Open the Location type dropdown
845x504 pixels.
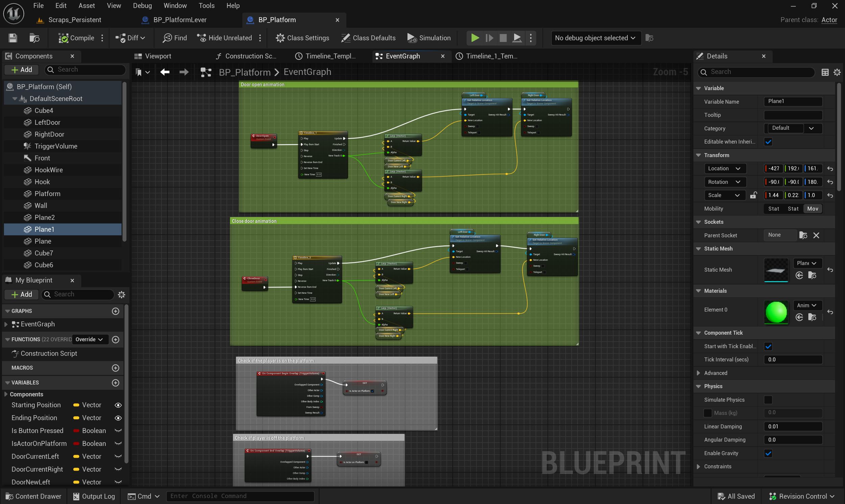coord(725,169)
